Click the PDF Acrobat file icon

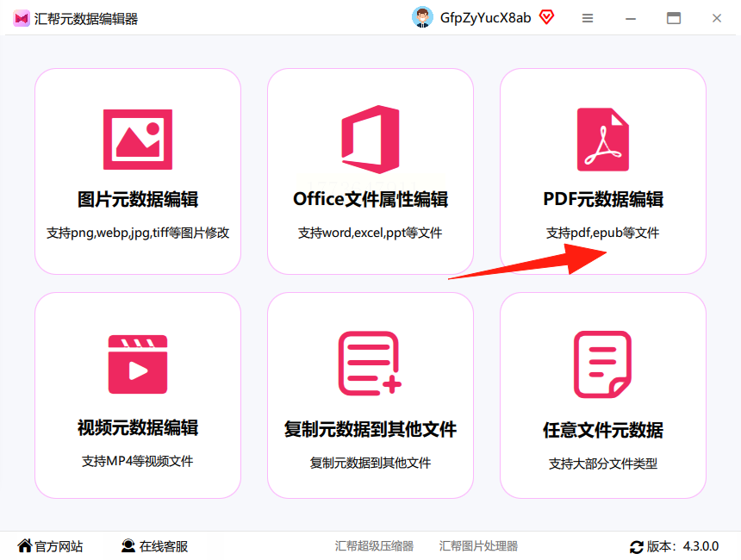tap(603, 140)
